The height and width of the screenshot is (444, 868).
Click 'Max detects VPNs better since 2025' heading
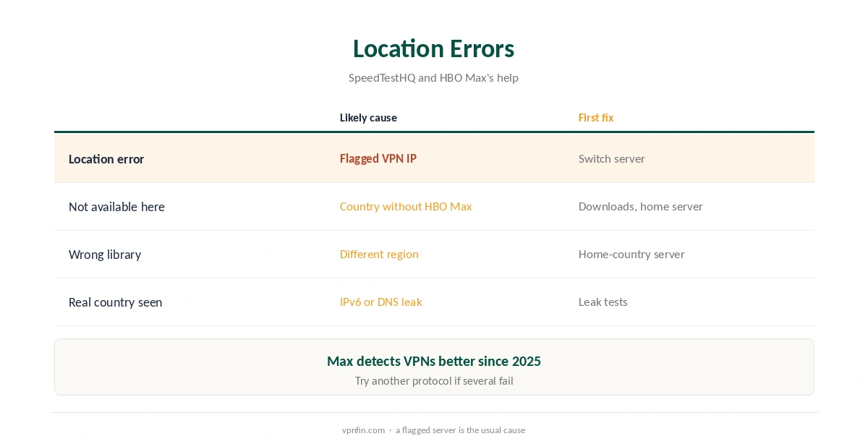[434, 361]
